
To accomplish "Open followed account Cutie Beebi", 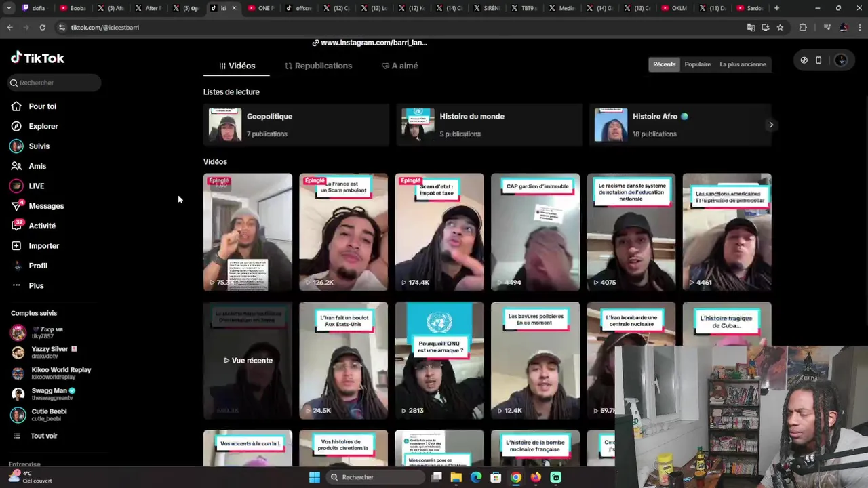I will 39,414.
